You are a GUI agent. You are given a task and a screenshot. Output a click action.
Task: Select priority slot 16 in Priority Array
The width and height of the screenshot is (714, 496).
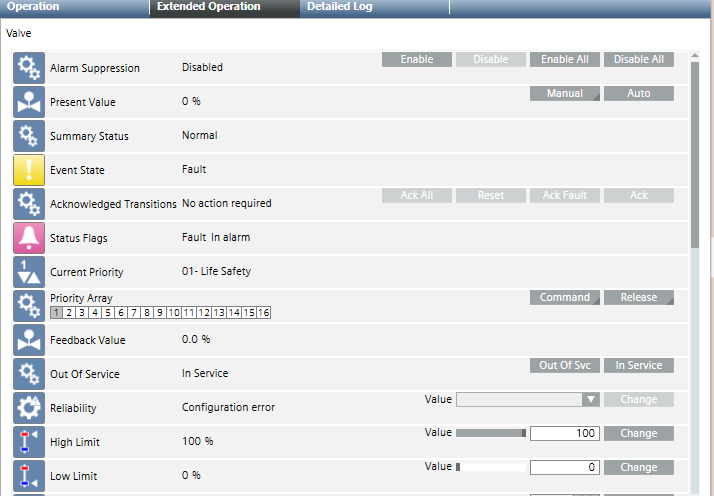pos(264,313)
